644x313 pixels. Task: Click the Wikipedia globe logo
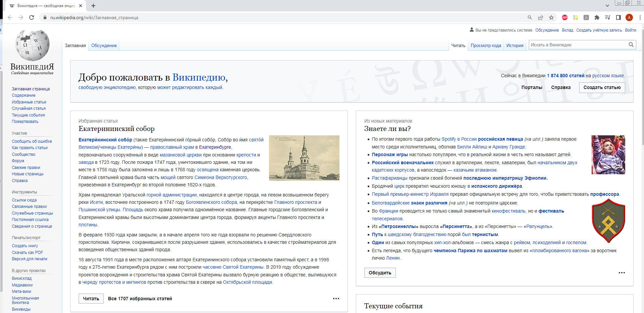(32, 46)
